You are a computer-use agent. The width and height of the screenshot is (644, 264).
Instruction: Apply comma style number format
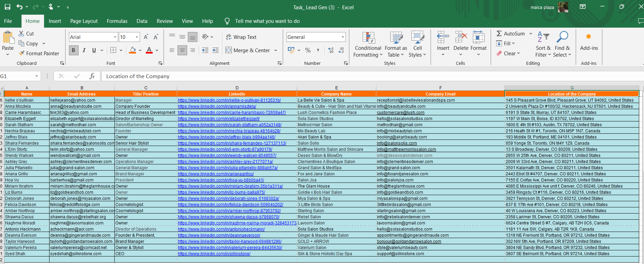(318, 50)
